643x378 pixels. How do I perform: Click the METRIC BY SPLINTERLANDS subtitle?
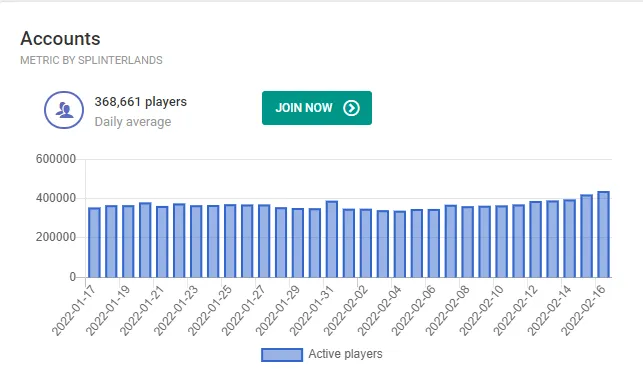point(91,60)
